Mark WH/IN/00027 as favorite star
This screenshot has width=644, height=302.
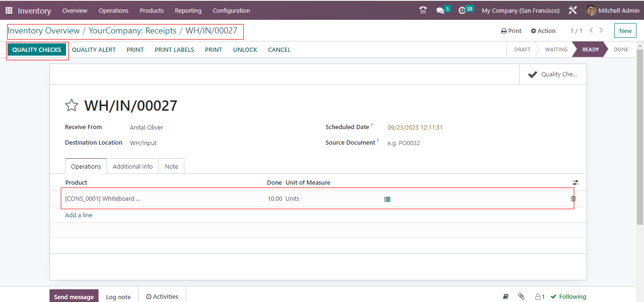tap(71, 106)
